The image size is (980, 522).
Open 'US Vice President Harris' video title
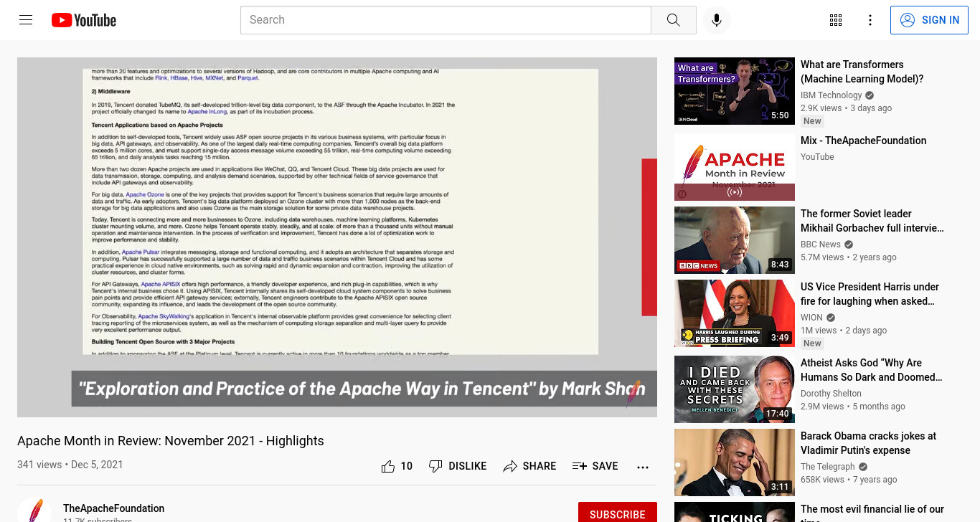click(x=870, y=294)
